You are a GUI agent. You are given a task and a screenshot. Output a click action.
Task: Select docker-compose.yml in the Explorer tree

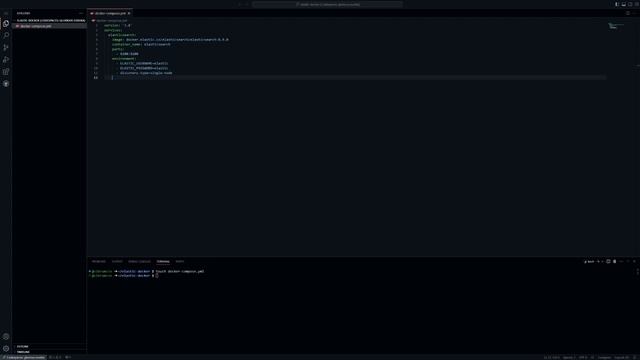click(x=49, y=26)
